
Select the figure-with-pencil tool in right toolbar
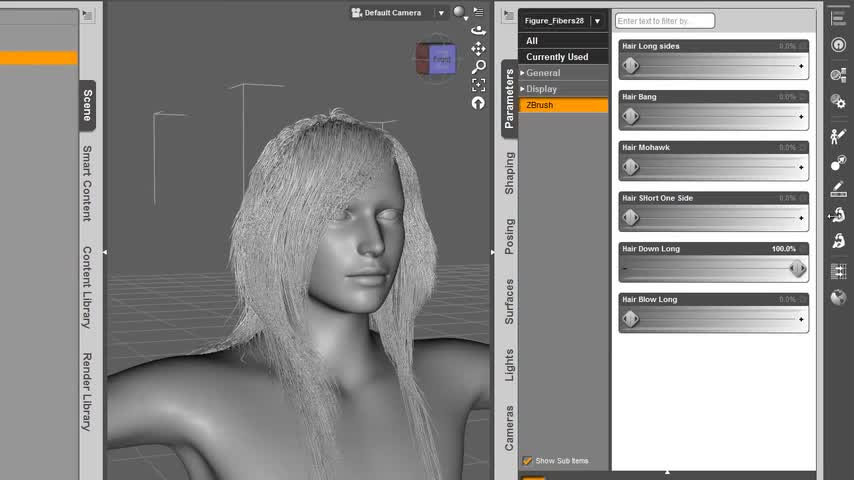coord(838,136)
